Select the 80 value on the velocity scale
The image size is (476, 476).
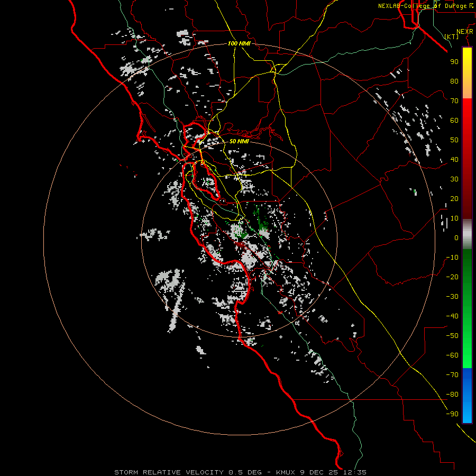(x=454, y=81)
